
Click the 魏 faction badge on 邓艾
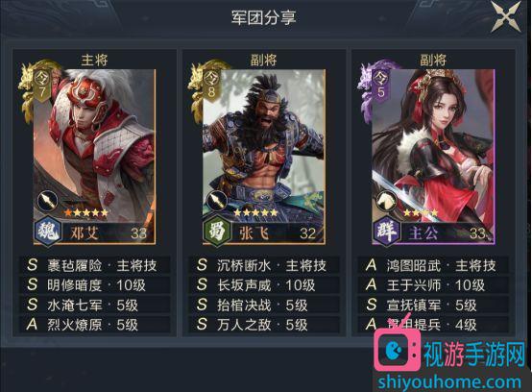48,232
